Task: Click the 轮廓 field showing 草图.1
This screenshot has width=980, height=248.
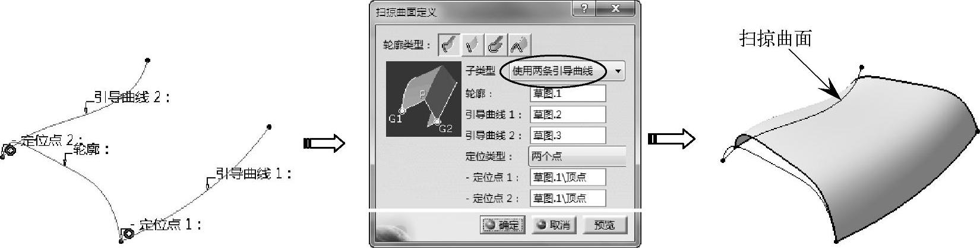Action: click(x=568, y=94)
